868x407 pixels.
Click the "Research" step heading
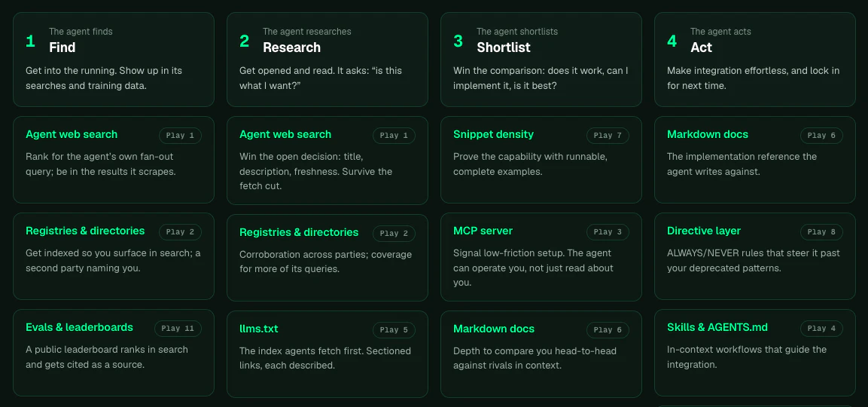click(292, 47)
